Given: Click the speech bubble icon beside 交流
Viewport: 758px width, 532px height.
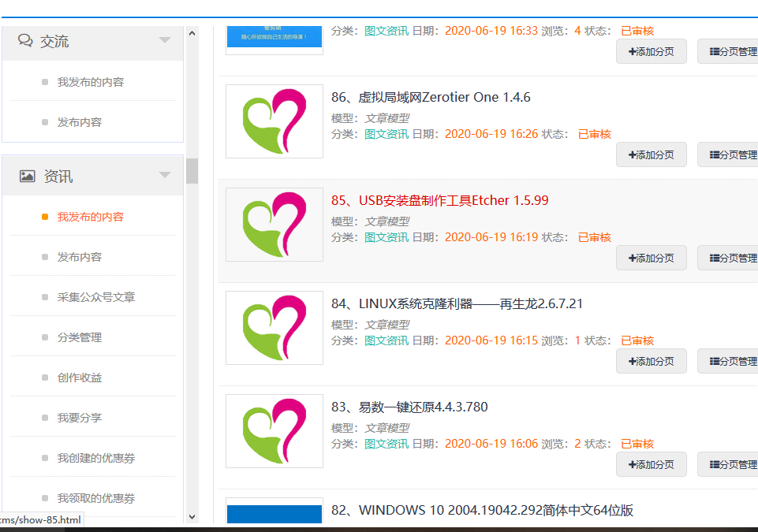Looking at the screenshot, I should tap(26, 41).
